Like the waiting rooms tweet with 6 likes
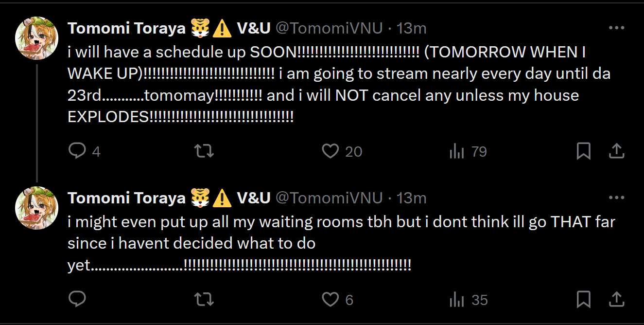The width and height of the screenshot is (644, 325). click(x=331, y=299)
